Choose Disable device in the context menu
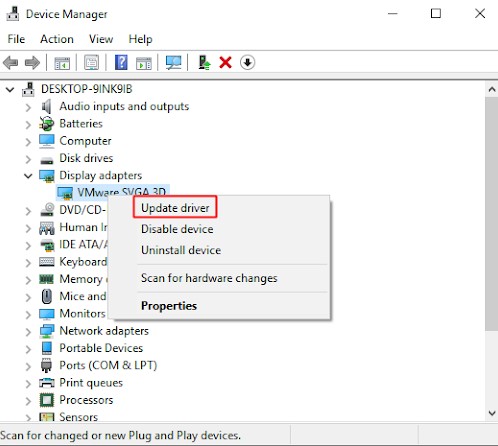This screenshot has width=498, height=446. (177, 229)
